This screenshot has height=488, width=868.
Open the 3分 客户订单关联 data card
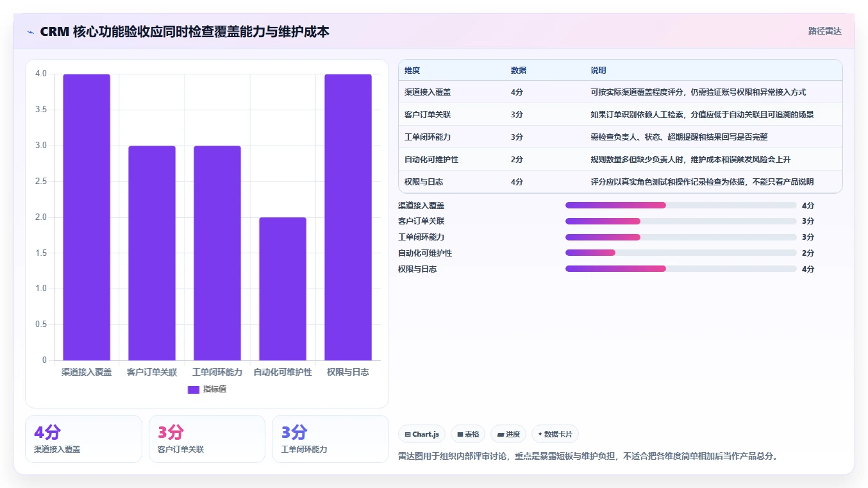pyautogui.click(x=207, y=439)
